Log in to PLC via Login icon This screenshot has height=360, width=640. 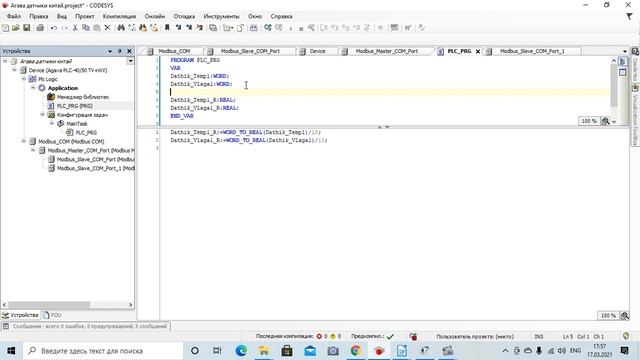click(268, 28)
